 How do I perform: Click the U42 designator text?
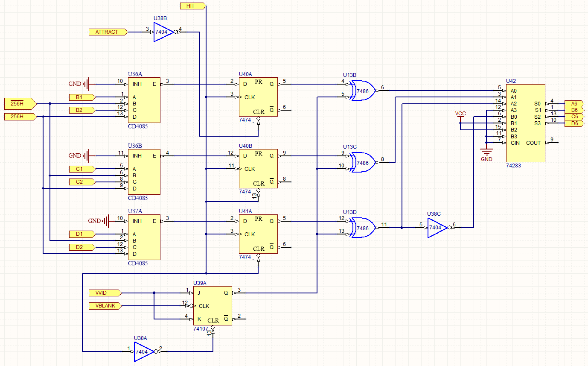click(x=511, y=81)
